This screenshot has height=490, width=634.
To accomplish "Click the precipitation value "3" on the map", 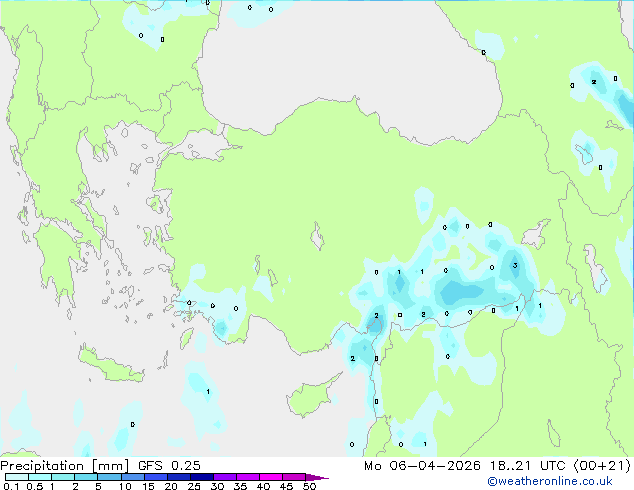I will click(515, 266).
